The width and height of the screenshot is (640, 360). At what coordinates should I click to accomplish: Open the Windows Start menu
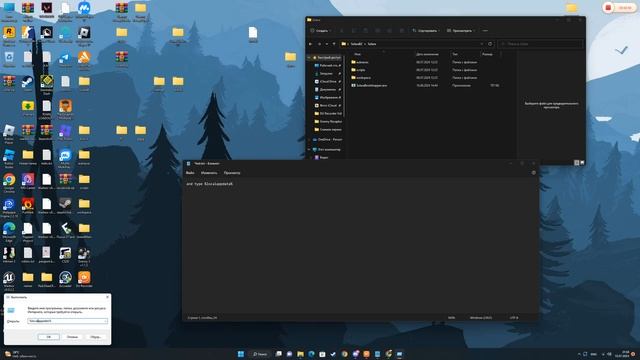coord(241,354)
